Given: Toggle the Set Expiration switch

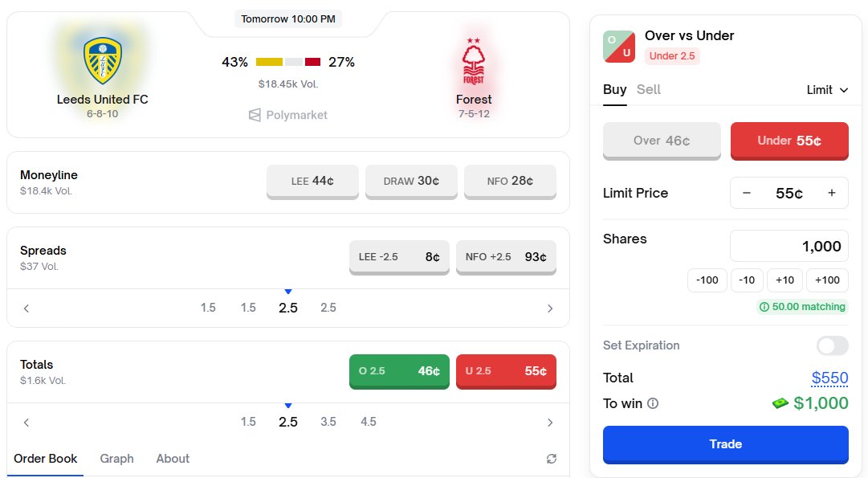Looking at the screenshot, I should (832, 345).
